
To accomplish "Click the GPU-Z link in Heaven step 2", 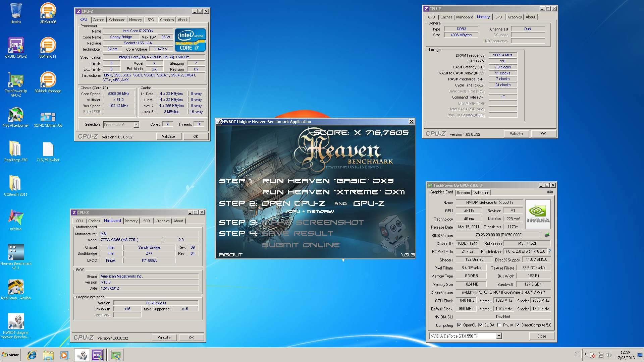I will (369, 203).
